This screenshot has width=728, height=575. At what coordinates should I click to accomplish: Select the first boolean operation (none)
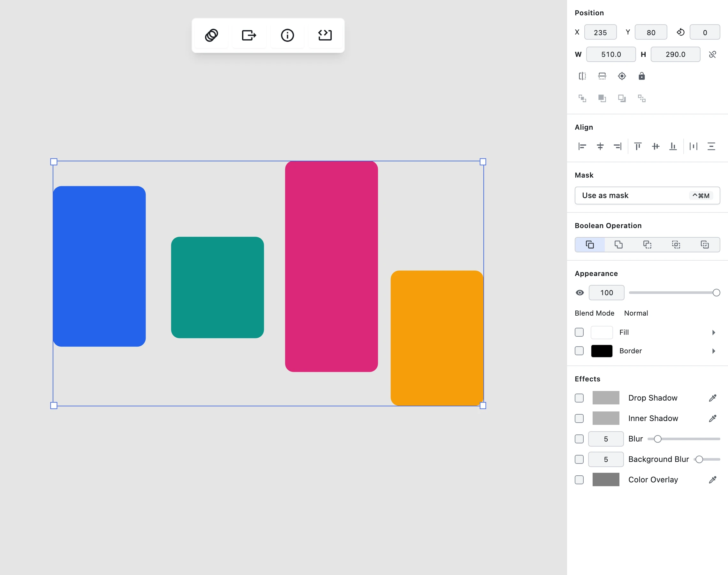click(590, 245)
